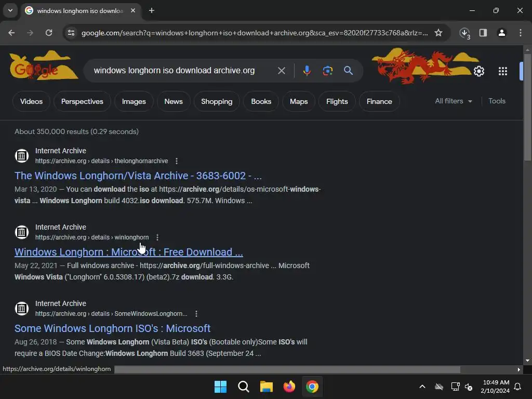Open File Explorer from the taskbar
Viewport: 532px width, 399px height.
tap(267, 387)
